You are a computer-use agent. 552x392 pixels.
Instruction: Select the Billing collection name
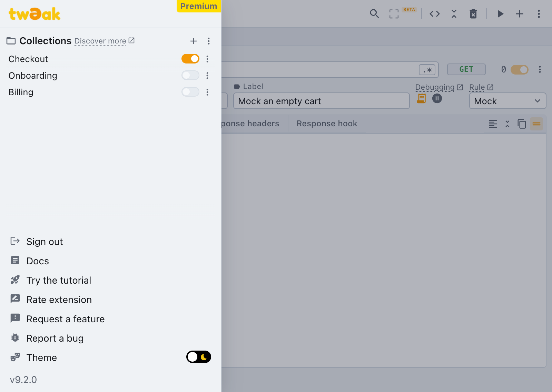tap(21, 92)
